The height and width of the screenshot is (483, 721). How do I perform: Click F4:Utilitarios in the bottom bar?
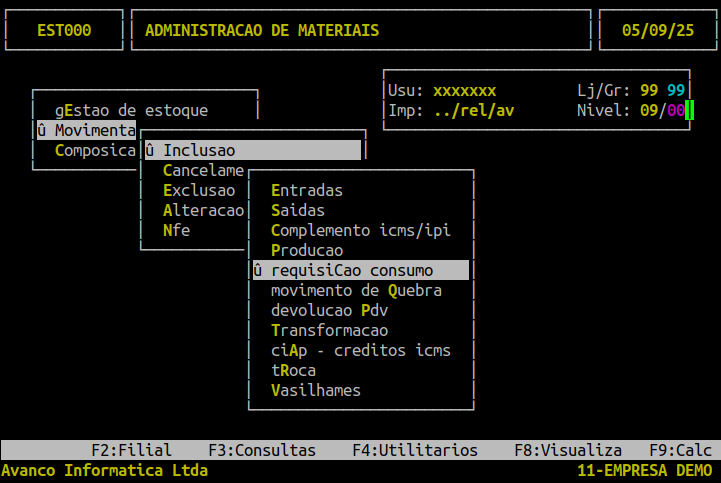pos(415,450)
